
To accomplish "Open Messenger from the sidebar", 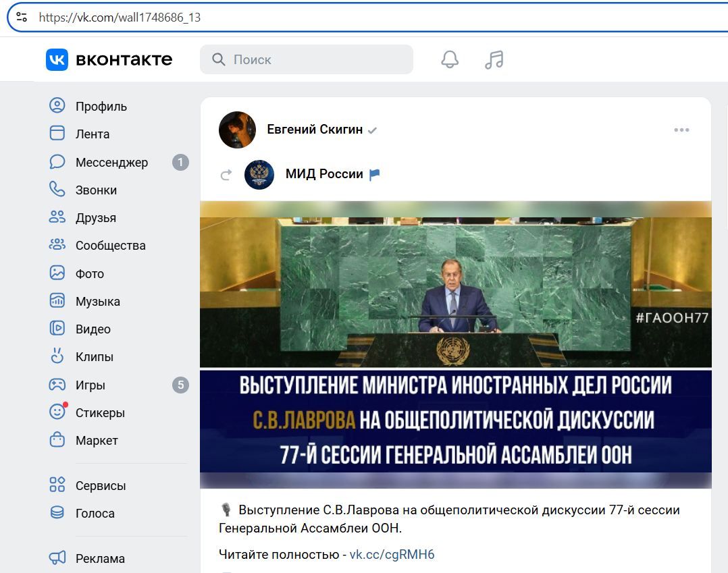I will point(111,163).
